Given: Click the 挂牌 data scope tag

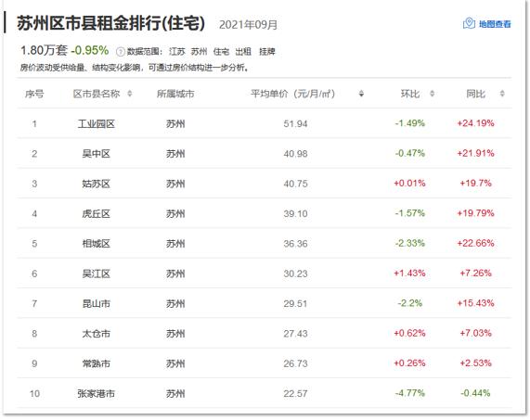Looking at the screenshot, I should pos(267,52).
